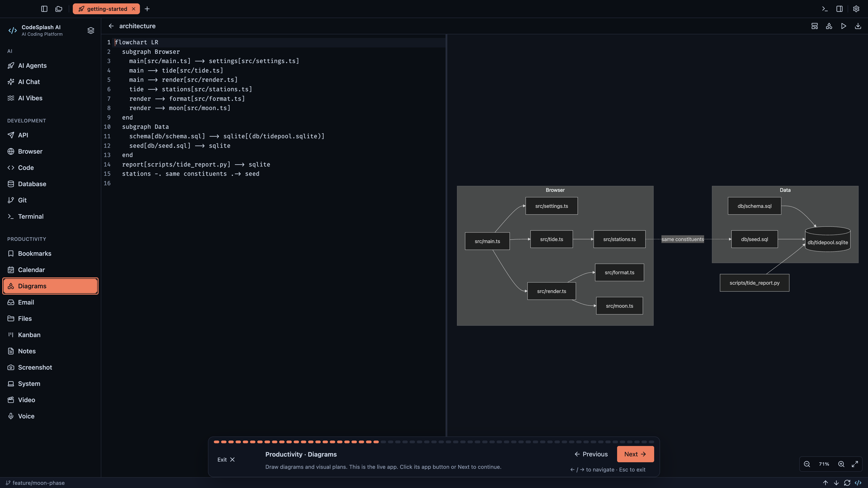Screen dimensions: 868x488
Task: Open the Browser app in sidebar
Action: coord(51,151)
